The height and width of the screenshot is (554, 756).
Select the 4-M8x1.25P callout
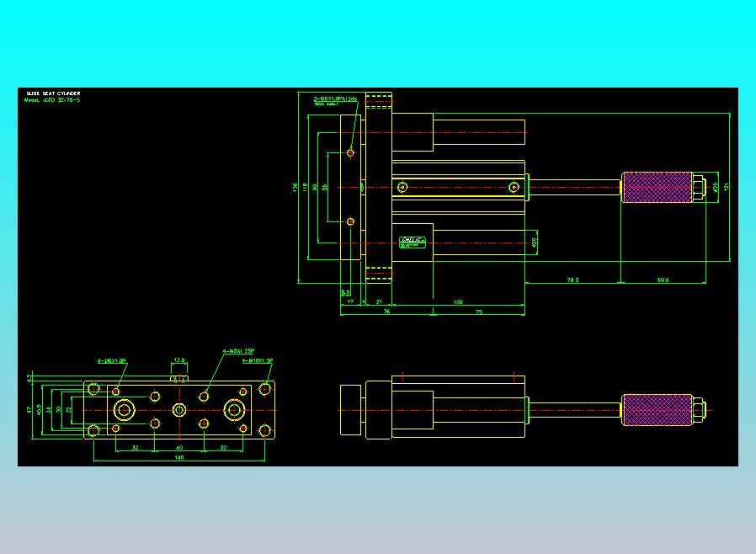(238, 351)
